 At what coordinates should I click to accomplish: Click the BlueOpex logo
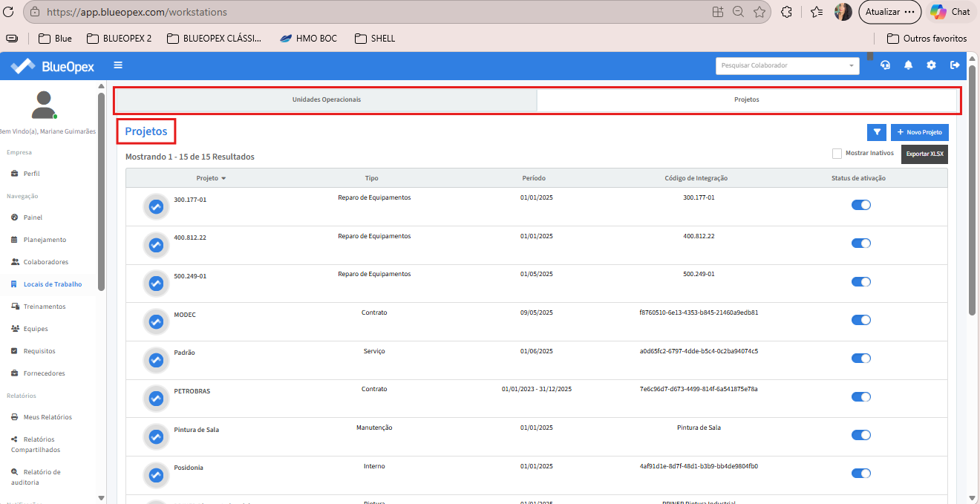point(53,66)
